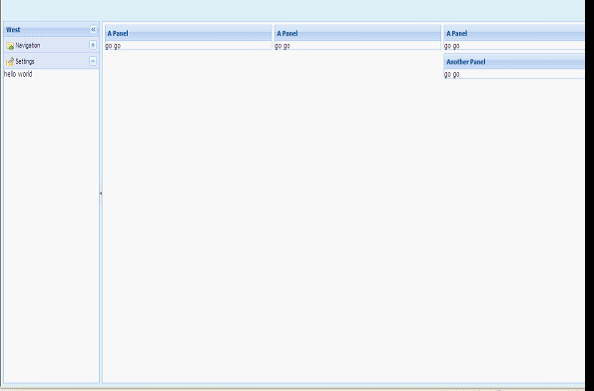Collapse the Settings accordion section
This screenshot has width=594, height=391.
click(93, 61)
